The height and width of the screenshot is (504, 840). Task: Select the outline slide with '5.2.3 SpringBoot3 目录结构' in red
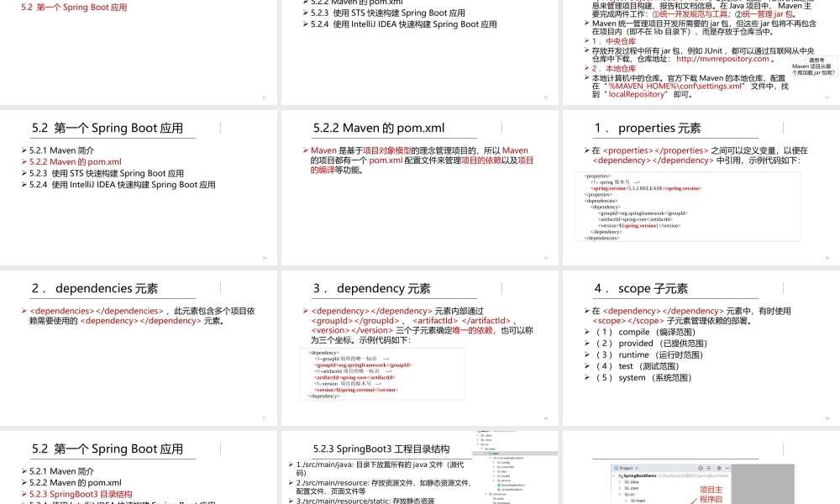(139, 468)
